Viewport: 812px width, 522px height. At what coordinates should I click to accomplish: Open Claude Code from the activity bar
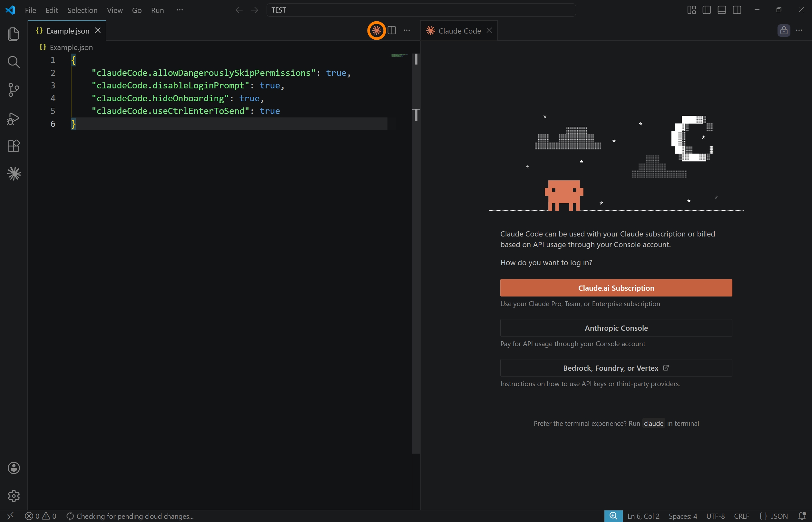[x=14, y=174]
